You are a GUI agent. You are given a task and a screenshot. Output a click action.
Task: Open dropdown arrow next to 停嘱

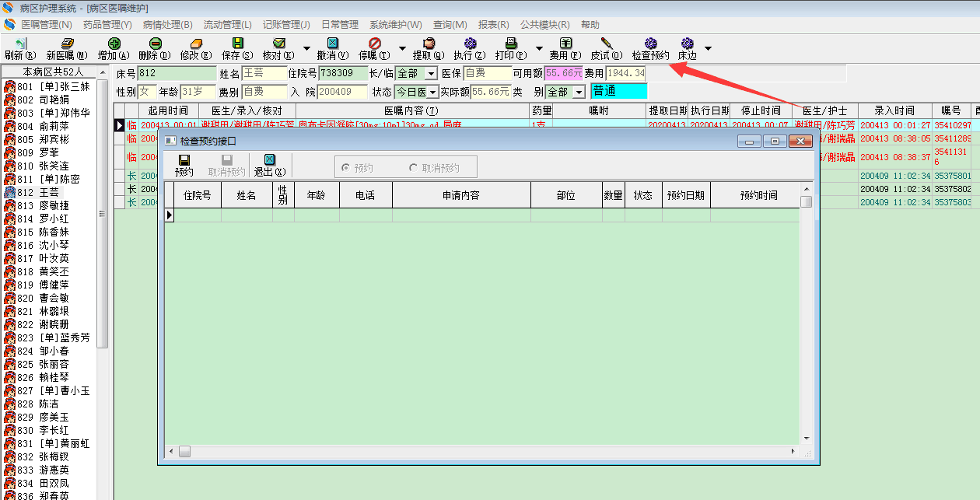click(x=402, y=48)
